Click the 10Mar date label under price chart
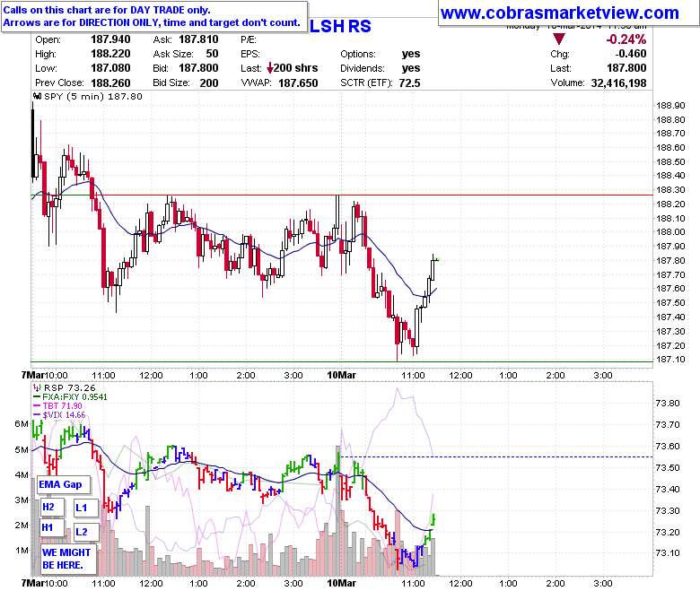Screen dimensions: 700x591 (342, 375)
